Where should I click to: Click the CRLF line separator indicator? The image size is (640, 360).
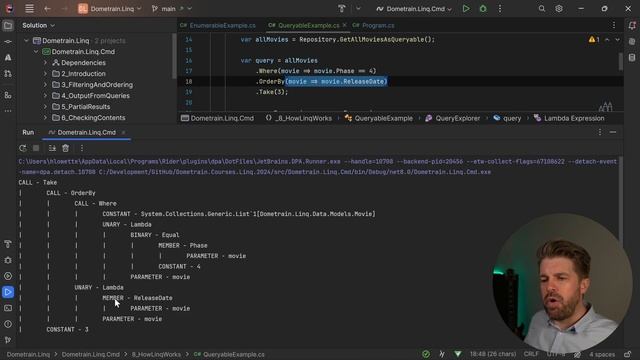coord(531,354)
